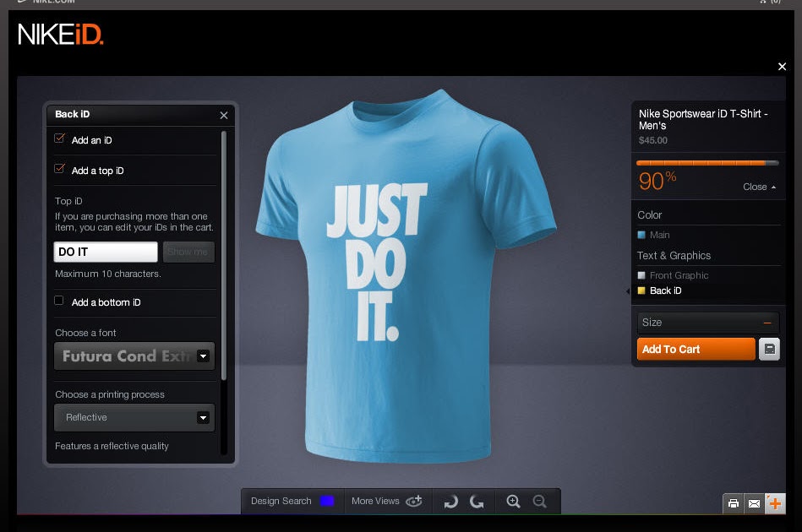Click the Front Graphic gray swatch

tap(641, 275)
